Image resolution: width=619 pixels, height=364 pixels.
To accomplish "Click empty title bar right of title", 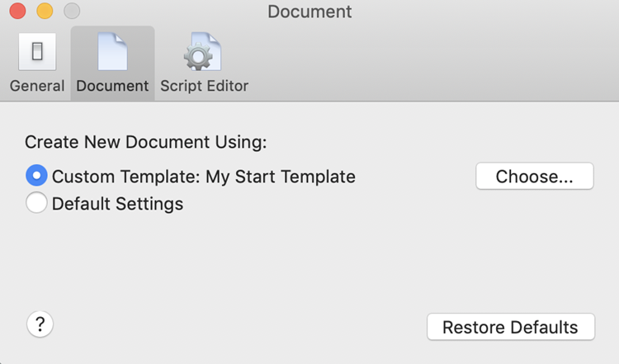I will [487, 12].
